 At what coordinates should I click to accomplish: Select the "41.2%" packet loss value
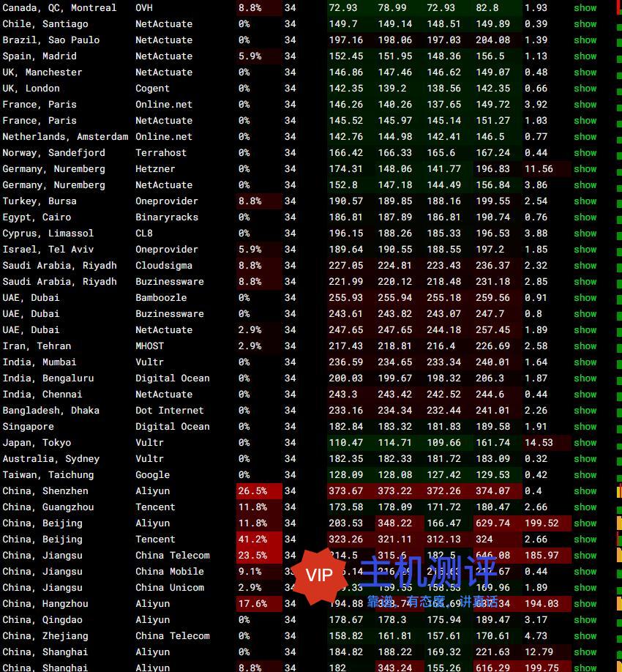(x=252, y=540)
